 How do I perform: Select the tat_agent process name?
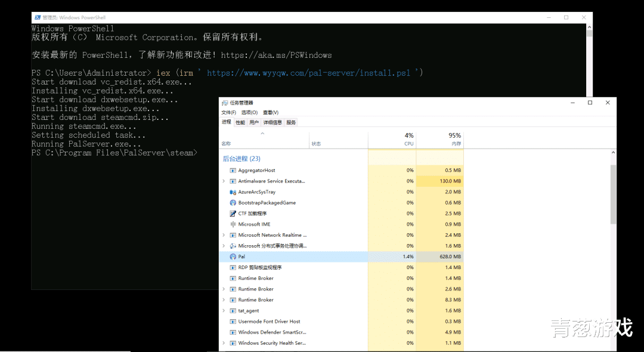(x=249, y=311)
